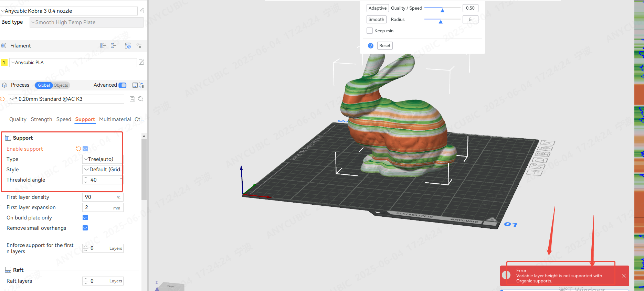Click the Adaptive button
Screen dimensions: 644x291
pos(378,8)
